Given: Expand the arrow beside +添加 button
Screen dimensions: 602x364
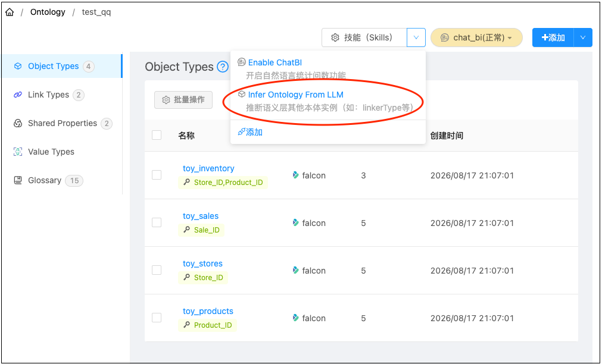Looking at the screenshot, I should [x=583, y=37].
